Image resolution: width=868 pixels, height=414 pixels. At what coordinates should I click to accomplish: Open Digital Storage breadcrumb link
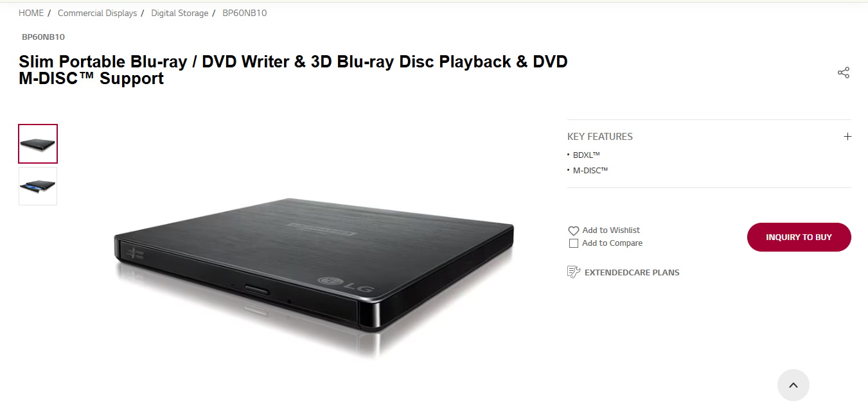[x=179, y=13]
